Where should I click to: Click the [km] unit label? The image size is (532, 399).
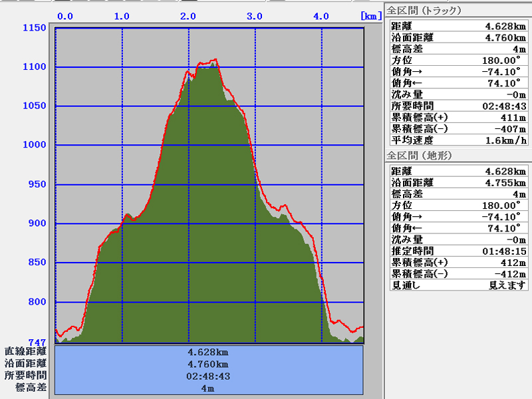coord(370,16)
